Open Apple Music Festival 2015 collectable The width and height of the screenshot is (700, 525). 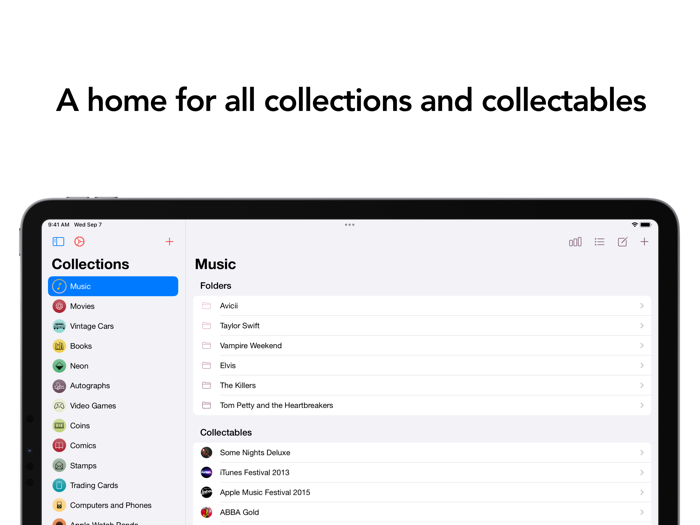pos(422,492)
